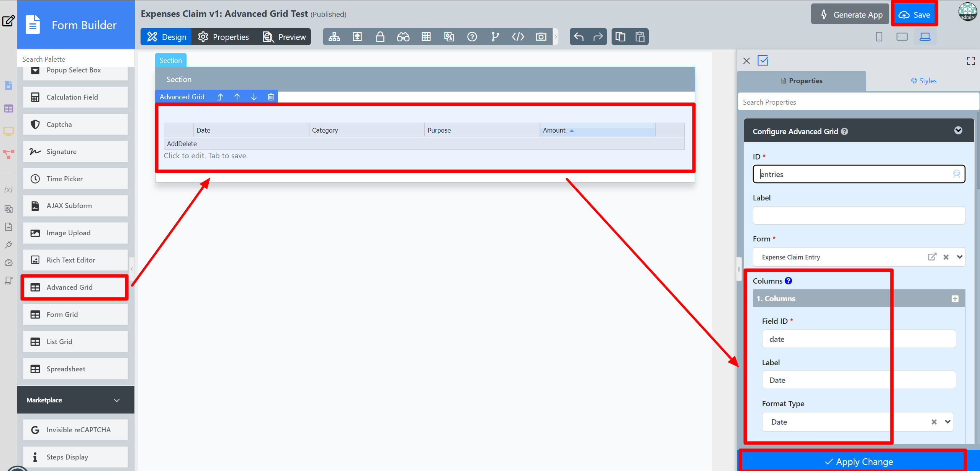The width and height of the screenshot is (980, 471).
Task: Delete Advanced Grid using trash icon
Action: click(271, 97)
